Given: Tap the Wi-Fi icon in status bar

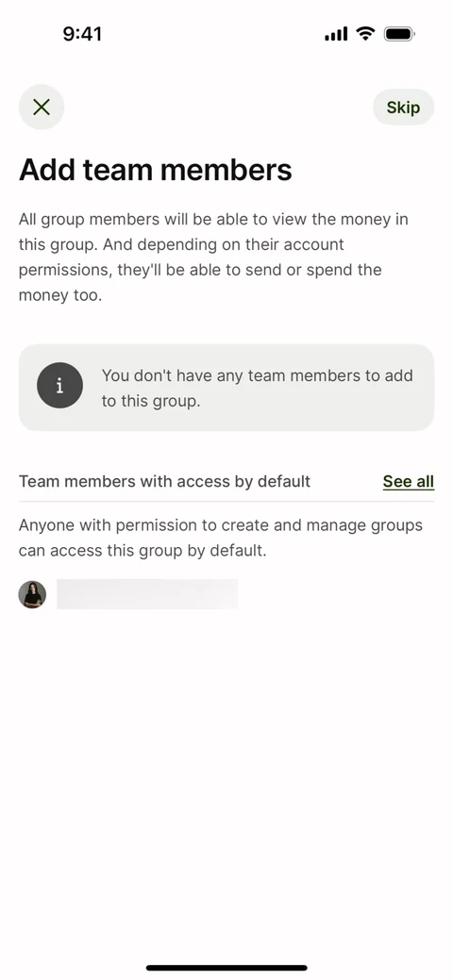Looking at the screenshot, I should pos(365,33).
